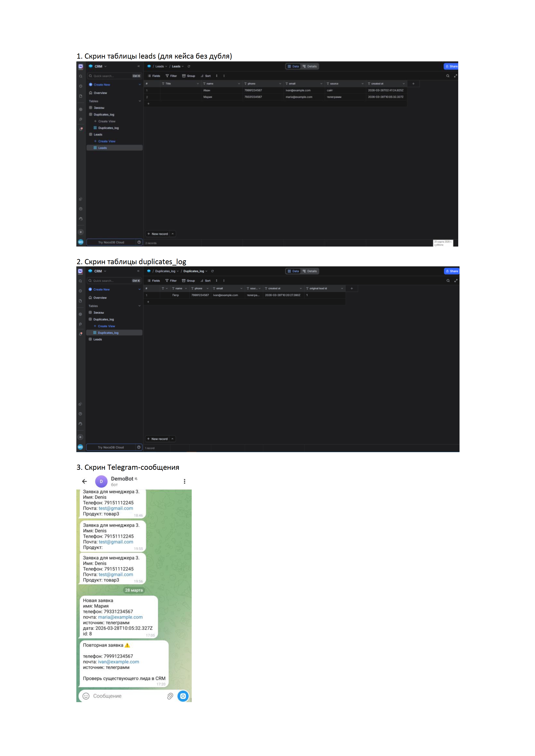The height and width of the screenshot is (756, 535).
Task: Open more options in Duplicates_log toolbar
Action: click(x=224, y=281)
